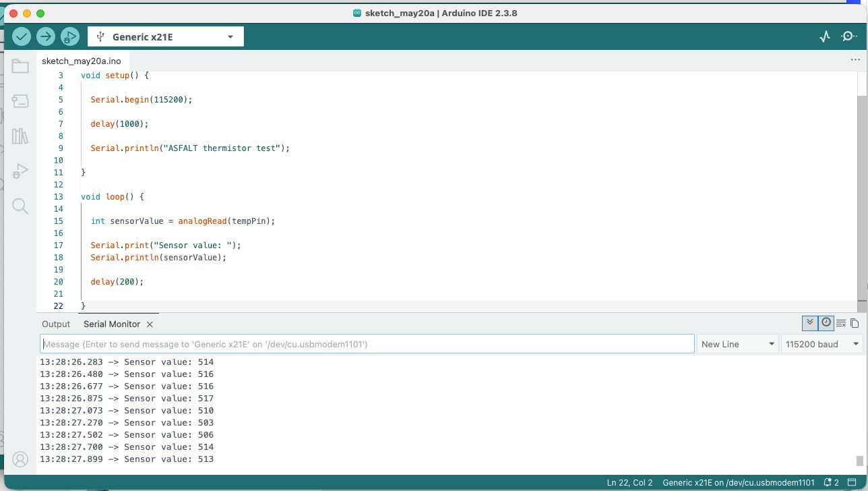Upload the sketch with the arrow button
Viewport: 868px width, 491px height.
[46, 36]
